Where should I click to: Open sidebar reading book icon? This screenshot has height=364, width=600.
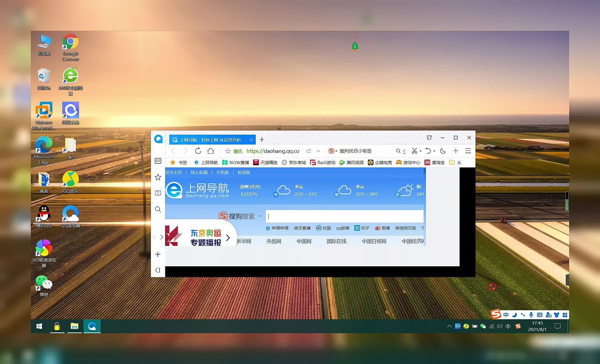[x=158, y=193]
